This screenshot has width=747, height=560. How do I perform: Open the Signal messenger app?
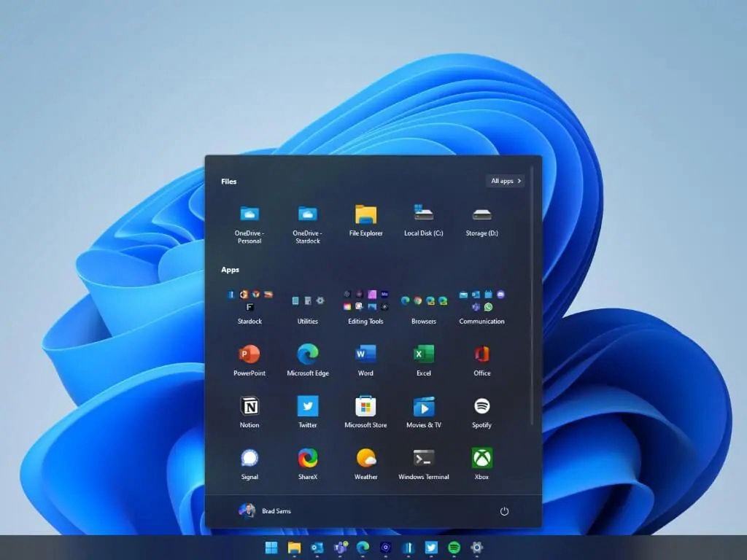pyautogui.click(x=249, y=459)
